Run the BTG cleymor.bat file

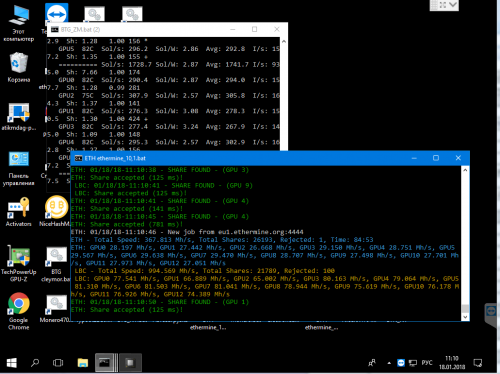(56, 264)
